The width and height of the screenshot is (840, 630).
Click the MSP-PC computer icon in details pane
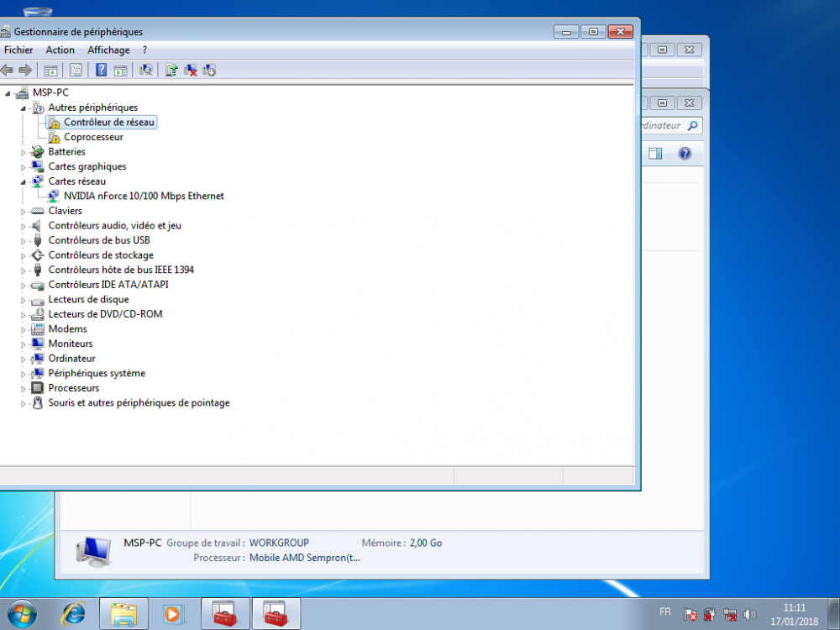pos(94,552)
